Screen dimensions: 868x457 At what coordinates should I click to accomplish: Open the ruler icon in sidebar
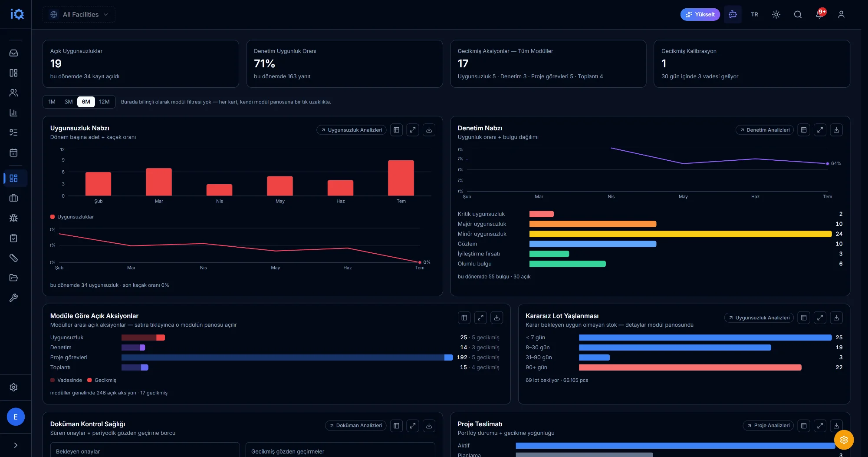pos(13,258)
